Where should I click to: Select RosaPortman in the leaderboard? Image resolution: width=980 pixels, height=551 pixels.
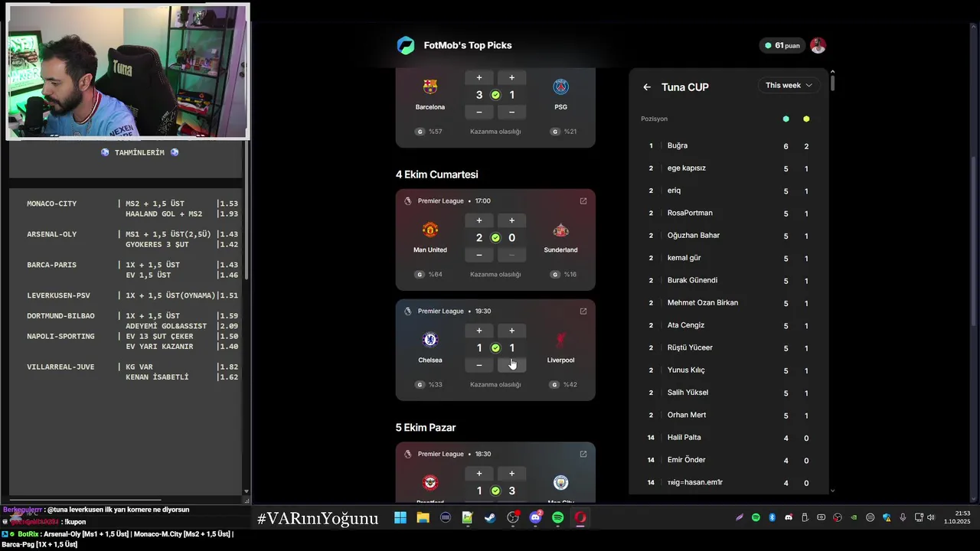727,213
